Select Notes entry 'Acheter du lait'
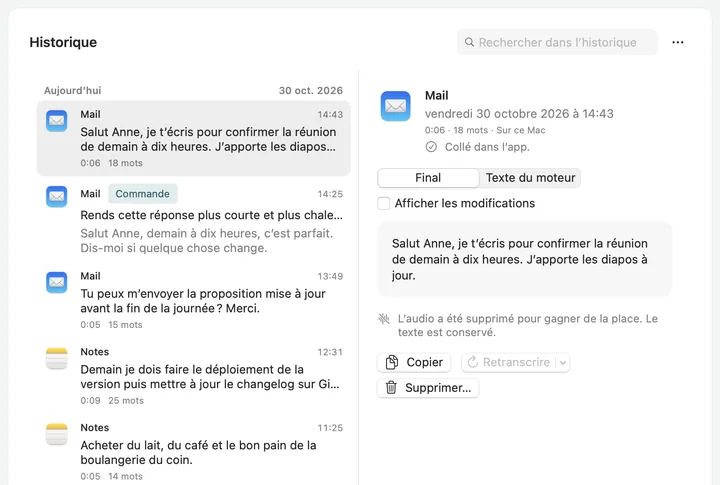720x485 pixels. click(193, 451)
